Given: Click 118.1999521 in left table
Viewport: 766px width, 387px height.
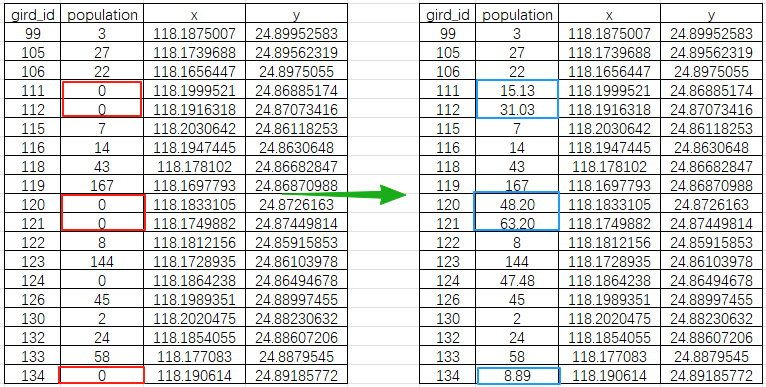Looking at the screenshot, I should coord(194,90).
